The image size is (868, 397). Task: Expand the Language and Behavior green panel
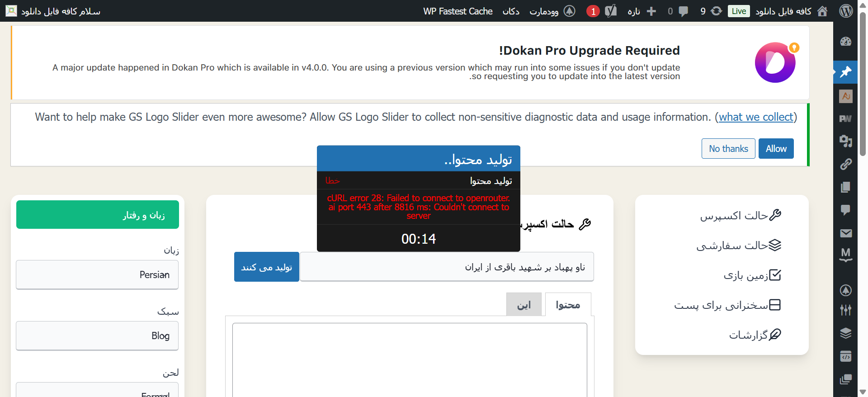pos(98,215)
